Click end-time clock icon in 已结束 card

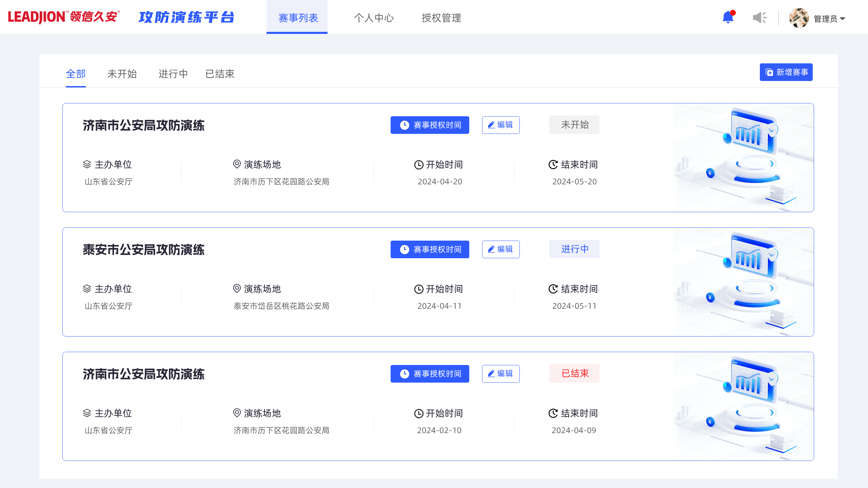click(x=553, y=413)
